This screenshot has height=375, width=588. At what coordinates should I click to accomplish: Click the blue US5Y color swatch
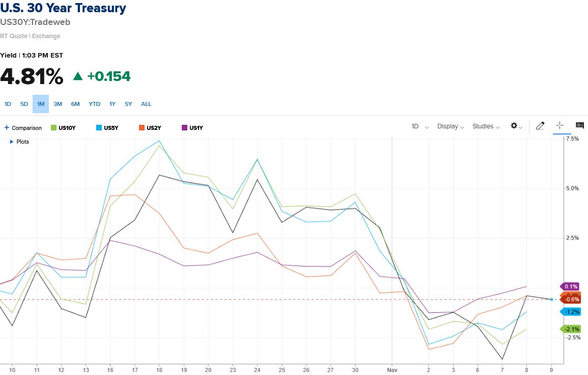tap(99, 127)
